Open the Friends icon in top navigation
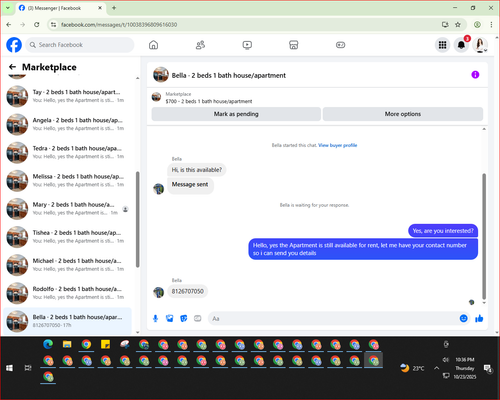Image resolution: width=500 pixels, height=400 pixels. pos(200,45)
